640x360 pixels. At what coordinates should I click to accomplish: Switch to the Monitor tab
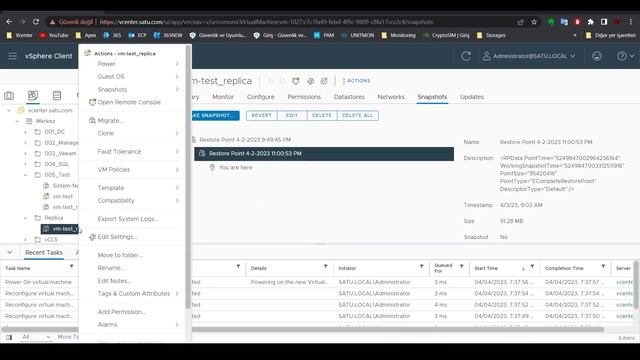pos(223,97)
